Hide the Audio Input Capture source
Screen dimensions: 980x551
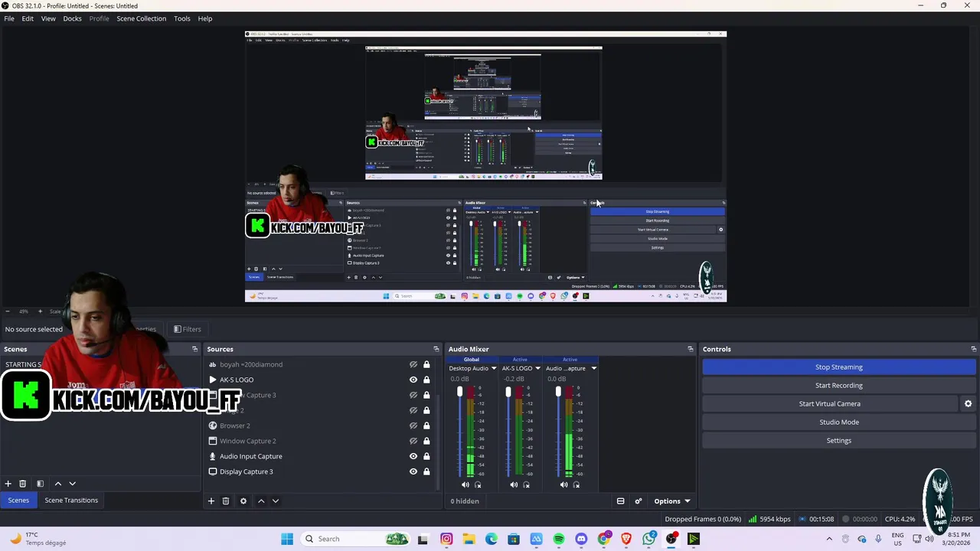click(x=413, y=456)
